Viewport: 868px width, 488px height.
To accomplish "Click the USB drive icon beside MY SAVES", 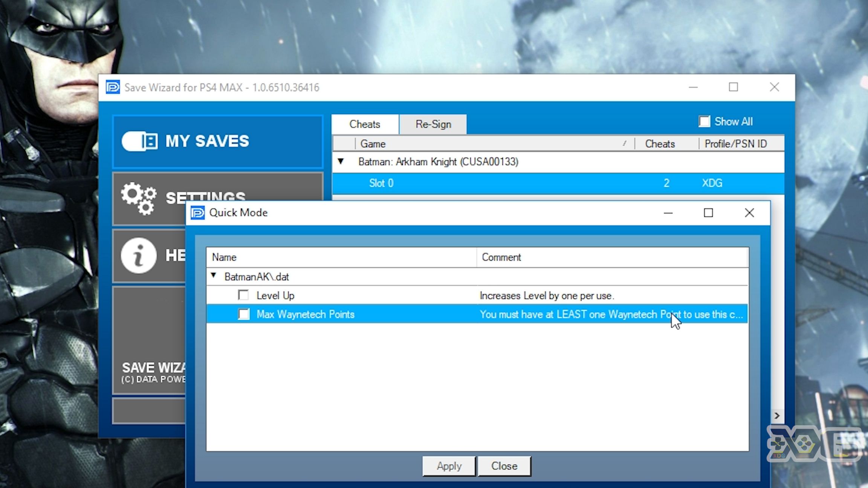I will [140, 141].
